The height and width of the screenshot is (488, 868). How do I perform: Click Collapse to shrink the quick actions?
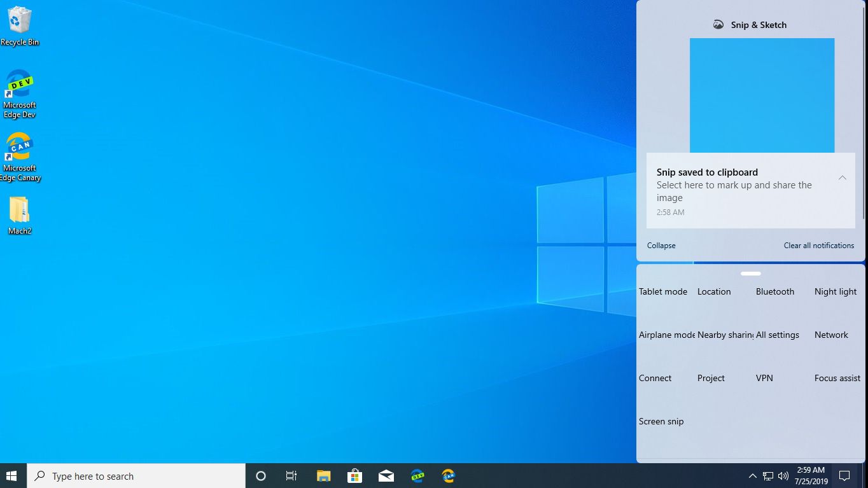pyautogui.click(x=661, y=245)
